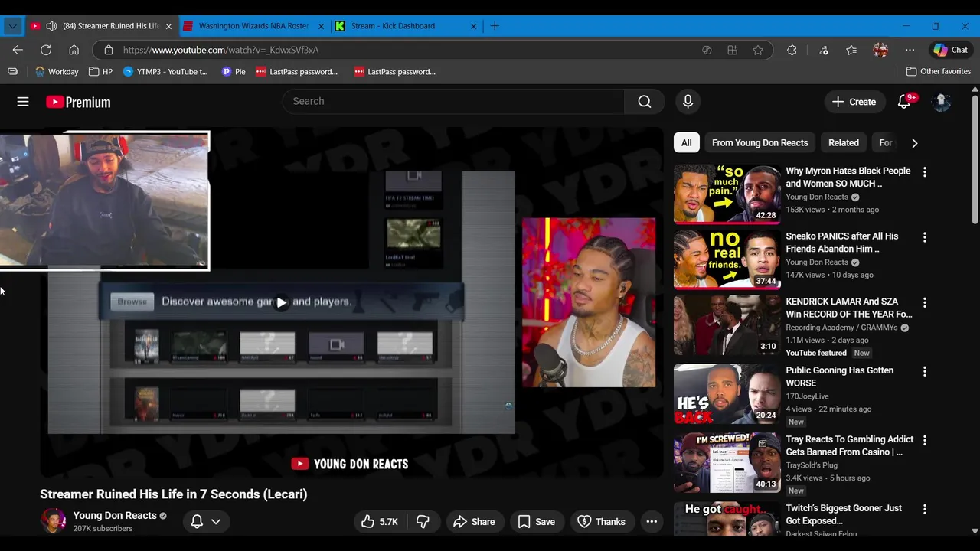Viewport: 980px width, 551px height.
Task: Open Copilot Chat
Action: click(x=950, y=50)
